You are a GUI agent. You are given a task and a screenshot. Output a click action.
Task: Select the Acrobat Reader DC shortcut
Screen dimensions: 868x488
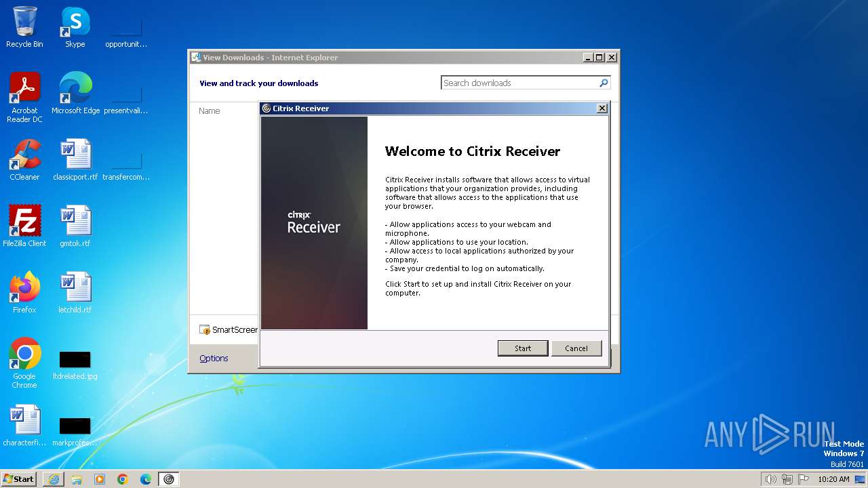click(24, 98)
